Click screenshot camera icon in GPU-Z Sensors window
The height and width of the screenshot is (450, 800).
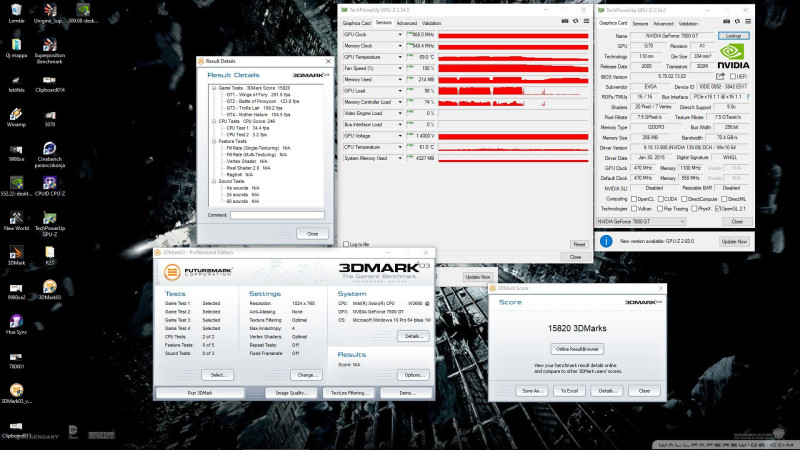565,21
